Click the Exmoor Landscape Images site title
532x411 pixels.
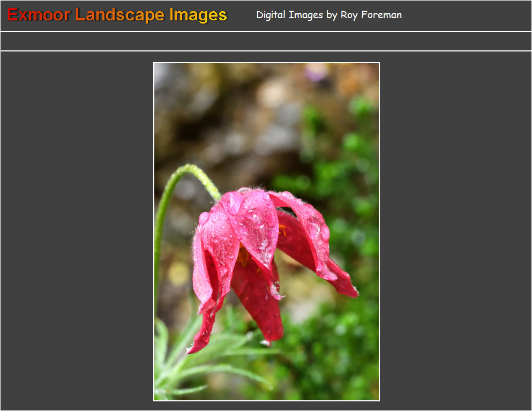117,15
